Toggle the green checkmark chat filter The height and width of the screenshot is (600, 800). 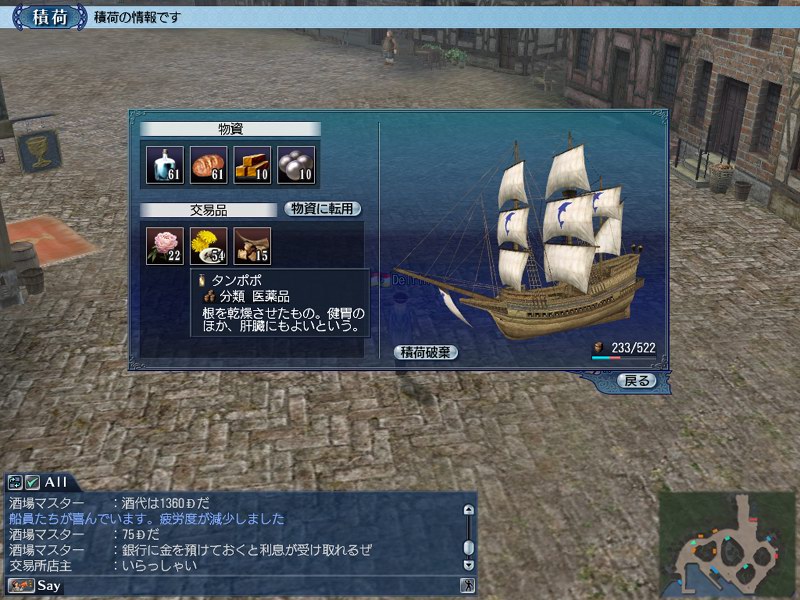click(x=32, y=482)
